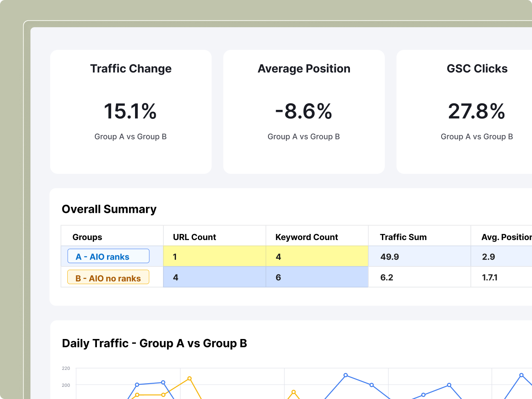Click the Traffic Change 15.1% card
532x399 pixels.
click(x=131, y=112)
